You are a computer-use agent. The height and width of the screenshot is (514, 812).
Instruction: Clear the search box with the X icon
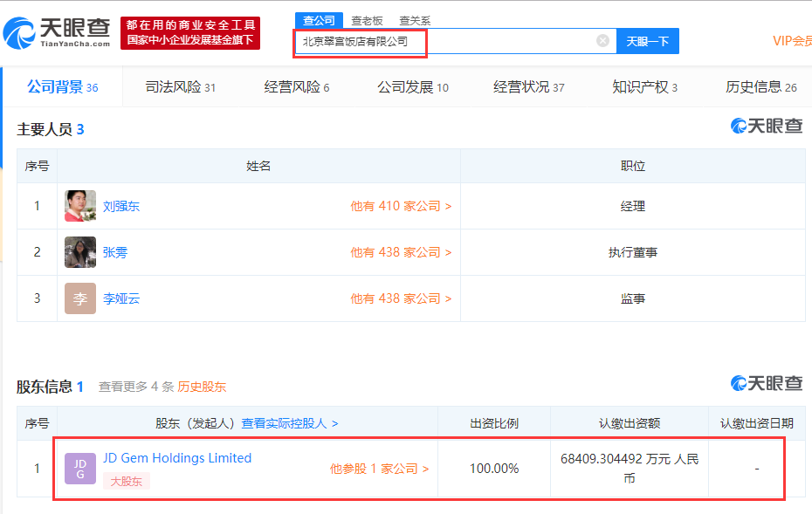point(602,40)
